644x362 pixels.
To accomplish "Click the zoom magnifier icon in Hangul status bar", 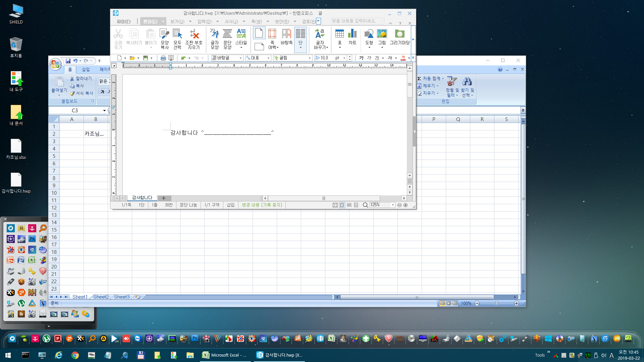I will click(365, 205).
